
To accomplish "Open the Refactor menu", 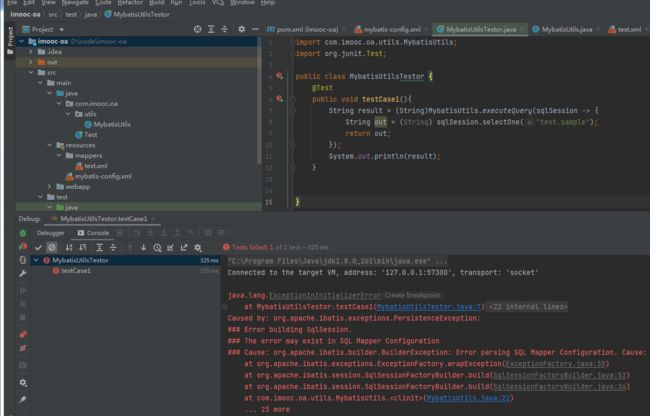I will [130, 3].
